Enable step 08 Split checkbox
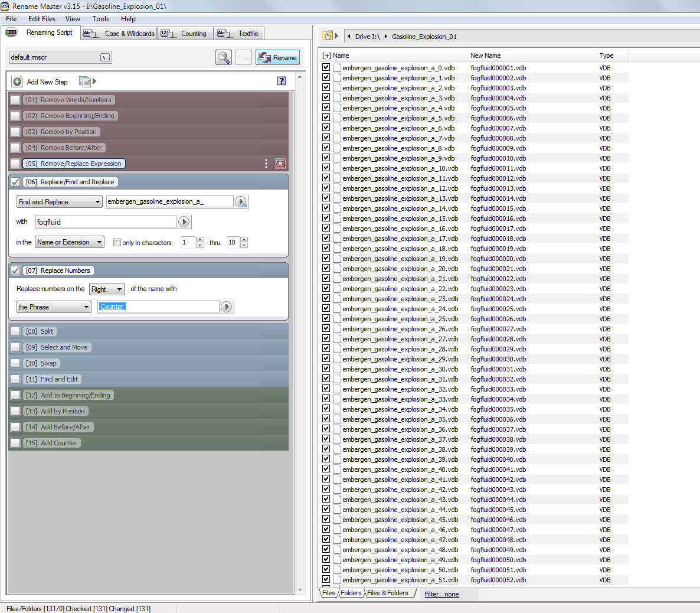 (15, 331)
